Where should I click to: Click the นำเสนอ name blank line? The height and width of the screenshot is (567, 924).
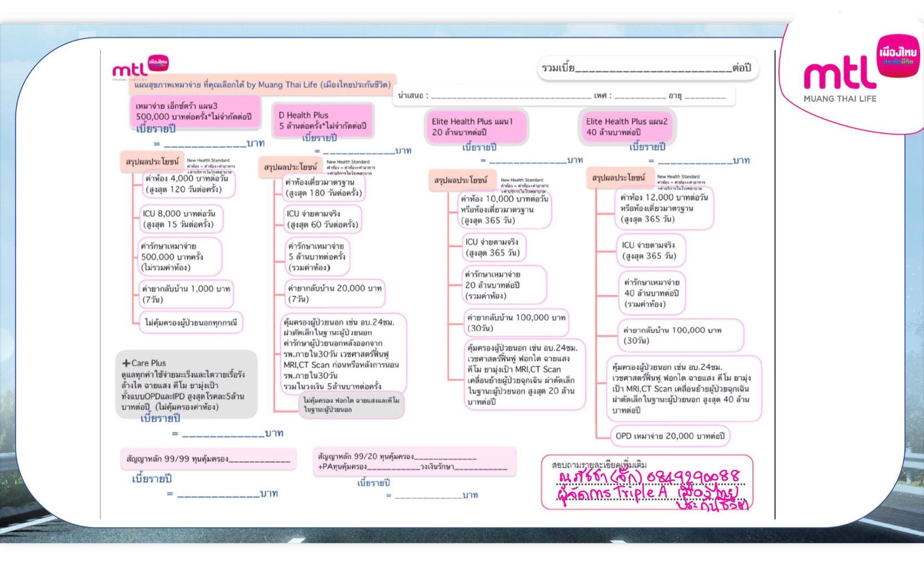click(511, 96)
